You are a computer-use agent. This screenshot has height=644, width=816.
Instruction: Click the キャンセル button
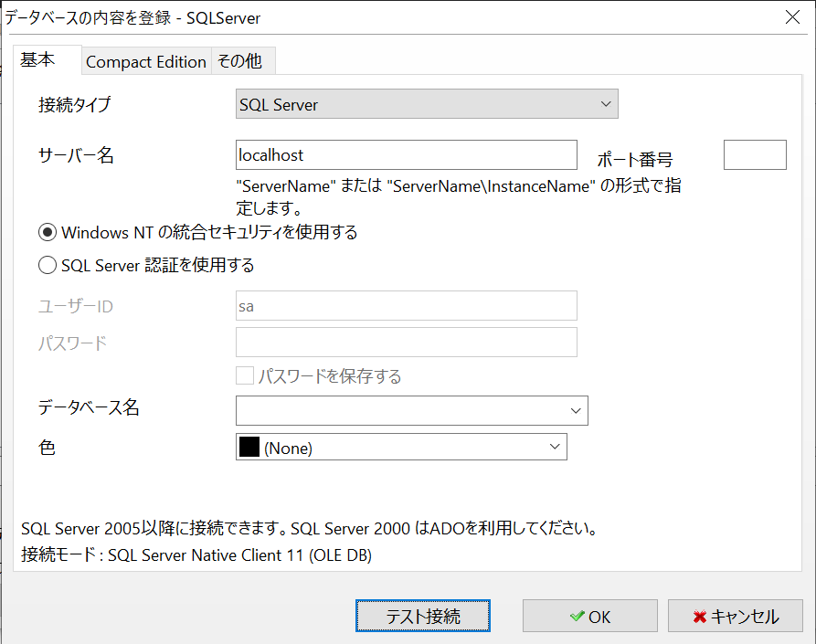[x=736, y=616]
